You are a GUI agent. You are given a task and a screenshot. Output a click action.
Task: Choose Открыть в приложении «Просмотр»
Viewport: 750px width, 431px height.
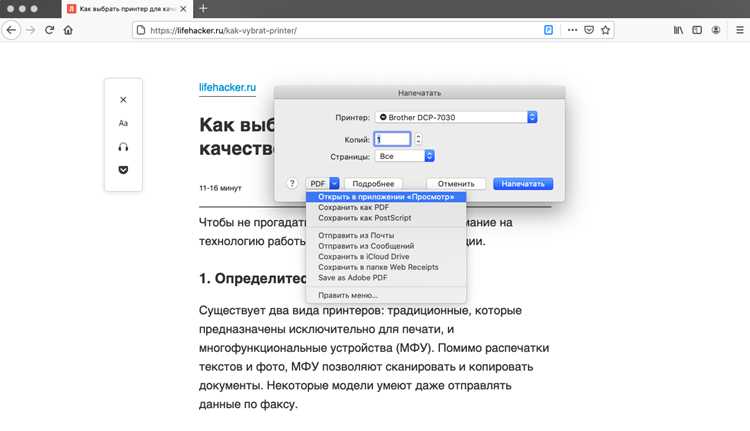click(386, 197)
